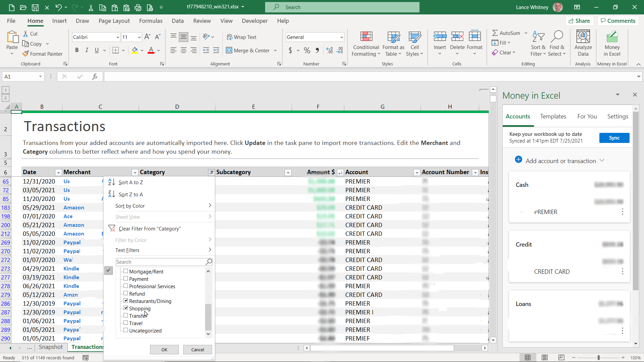Apply yellow fill color to the cell
This screenshot has height=362, width=644.
(x=135, y=50)
